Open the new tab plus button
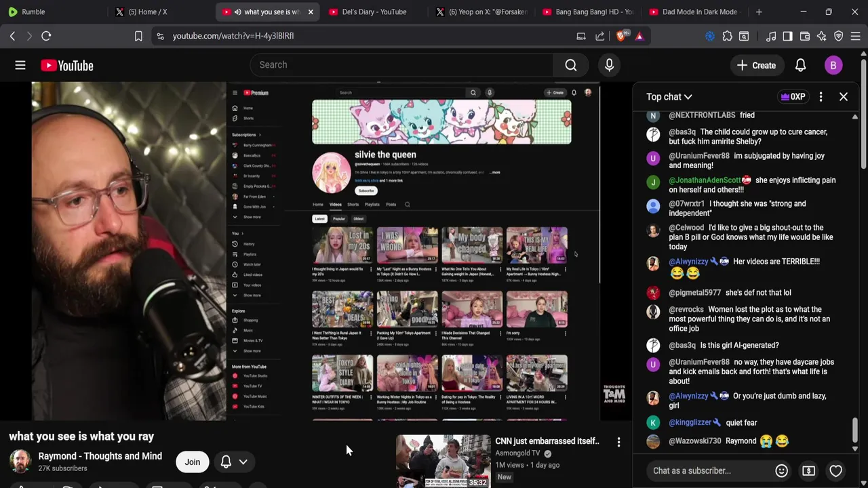The image size is (868, 488). (x=759, y=12)
